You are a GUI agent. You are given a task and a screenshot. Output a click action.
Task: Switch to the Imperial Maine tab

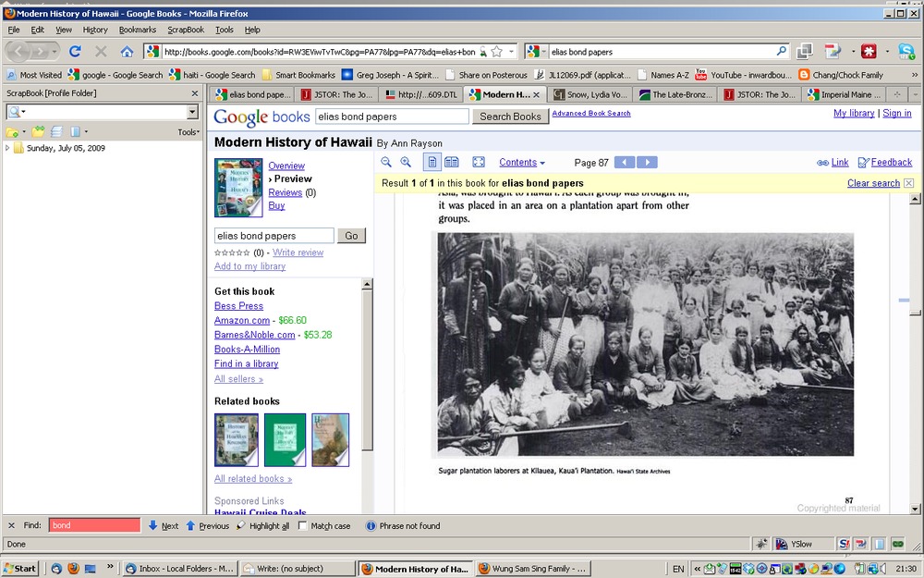pos(845,94)
